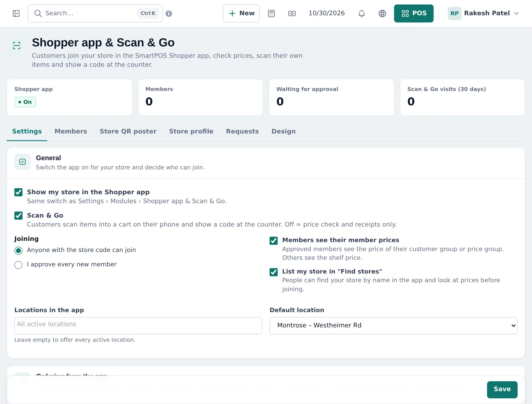Click the Members count card
Image resolution: width=532 pixels, height=404 pixels.
pos(201,97)
